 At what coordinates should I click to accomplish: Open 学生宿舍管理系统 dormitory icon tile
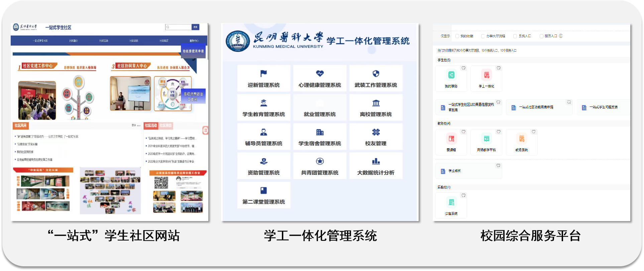point(320,137)
